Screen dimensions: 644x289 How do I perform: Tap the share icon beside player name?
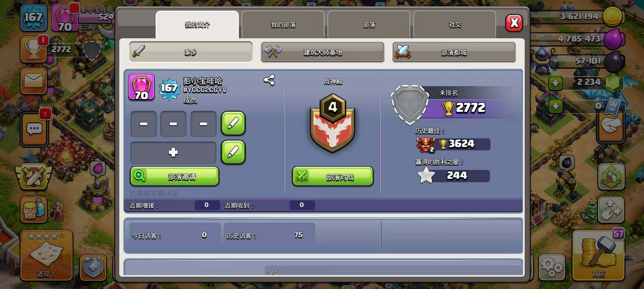269,80
